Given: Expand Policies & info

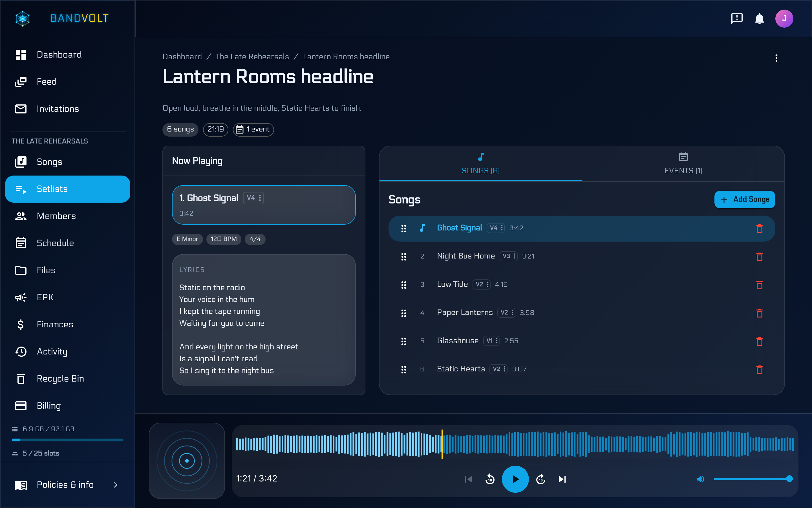Looking at the screenshot, I should [x=67, y=485].
